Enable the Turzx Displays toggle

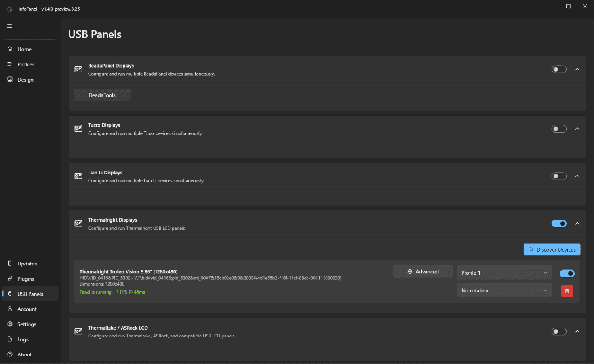[x=559, y=129]
